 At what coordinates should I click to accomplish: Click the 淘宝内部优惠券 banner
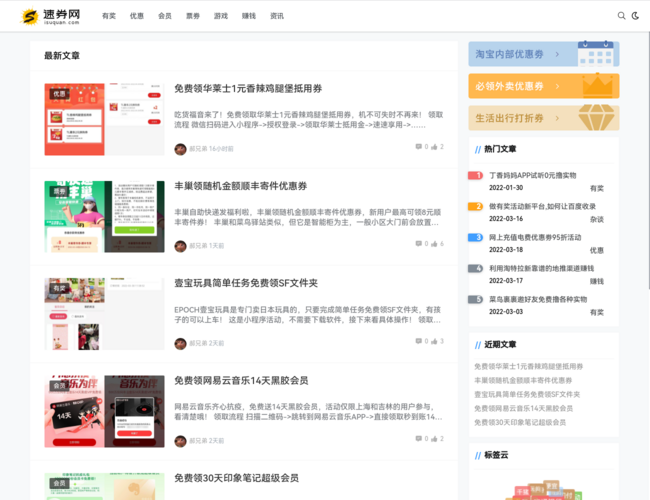(544, 54)
